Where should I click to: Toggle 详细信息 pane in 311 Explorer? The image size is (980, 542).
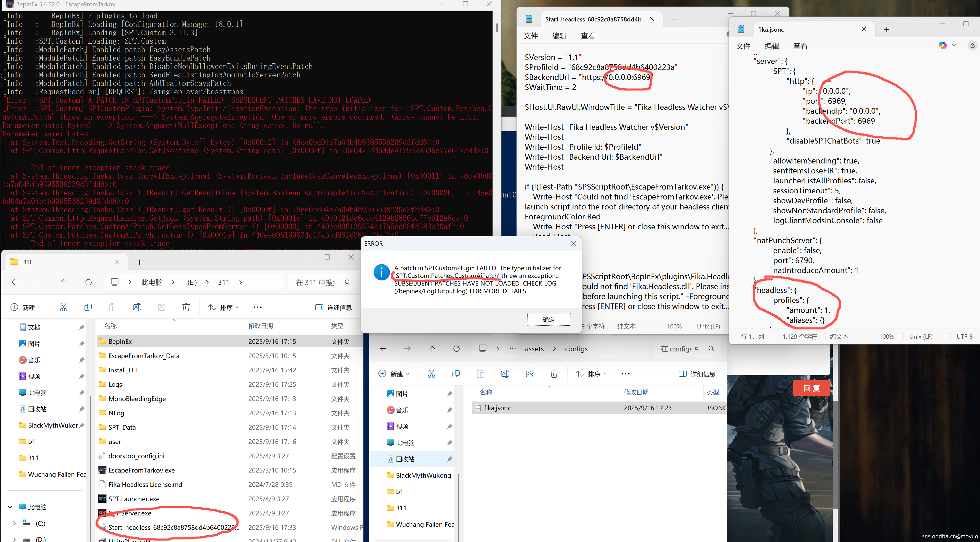pos(333,307)
